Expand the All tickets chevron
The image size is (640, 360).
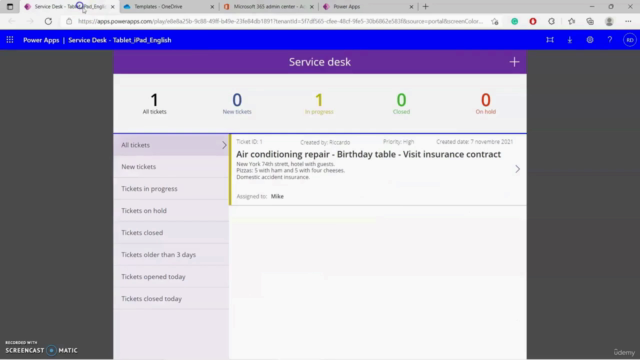coord(224,145)
